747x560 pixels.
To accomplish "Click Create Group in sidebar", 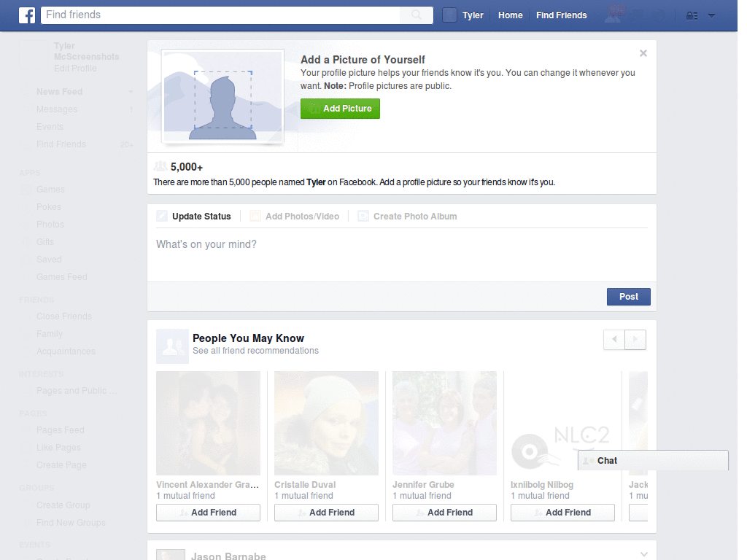I will click(63, 505).
